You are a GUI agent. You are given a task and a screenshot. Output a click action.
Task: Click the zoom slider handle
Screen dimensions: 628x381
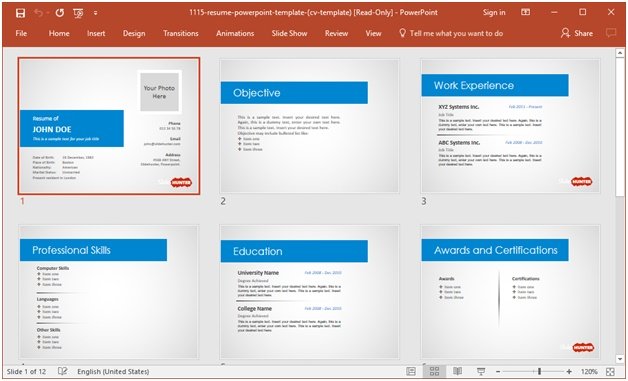point(539,371)
